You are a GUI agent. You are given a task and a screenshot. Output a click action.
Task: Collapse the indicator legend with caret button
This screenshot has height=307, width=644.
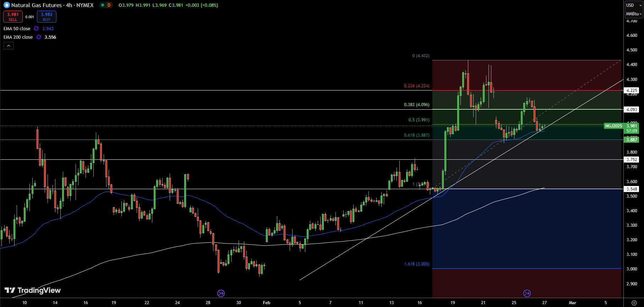tap(9, 45)
